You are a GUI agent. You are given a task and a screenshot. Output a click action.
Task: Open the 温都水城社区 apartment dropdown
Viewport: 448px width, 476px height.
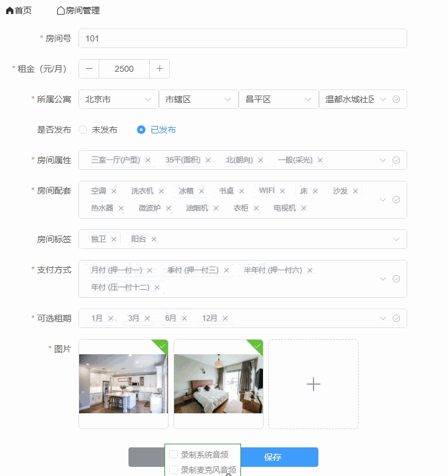point(363,99)
